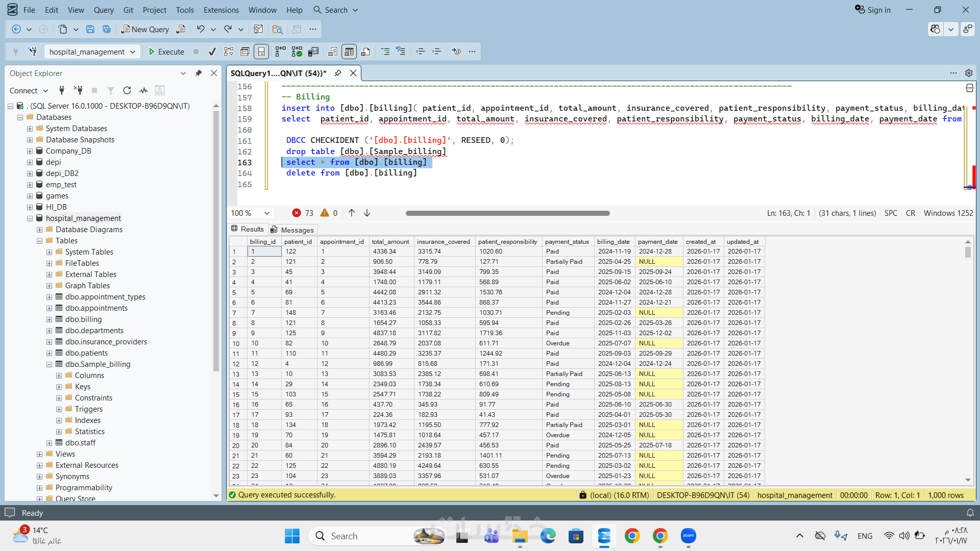This screenshot has width=980, height=551.
Task: Click the Execute query button
Action: 166,52
